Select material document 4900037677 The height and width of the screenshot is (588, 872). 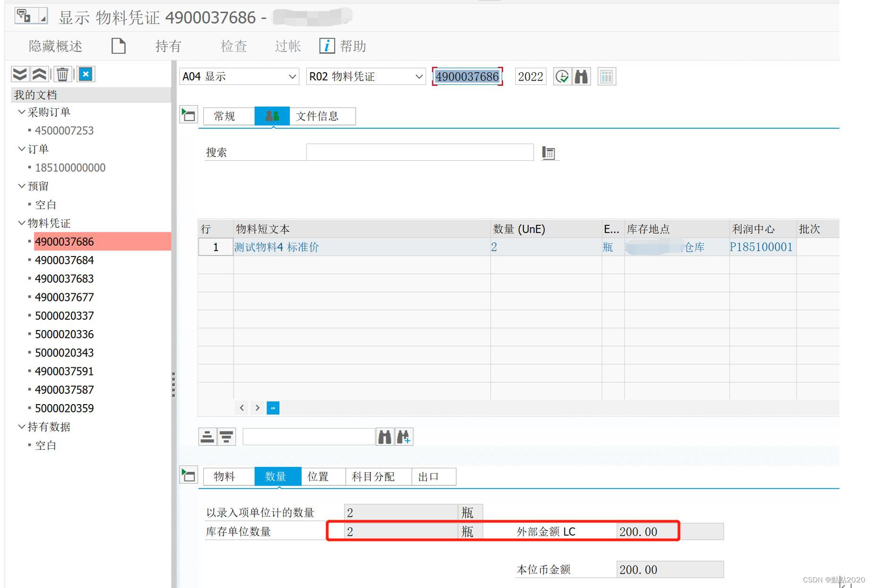coord(64,297)
